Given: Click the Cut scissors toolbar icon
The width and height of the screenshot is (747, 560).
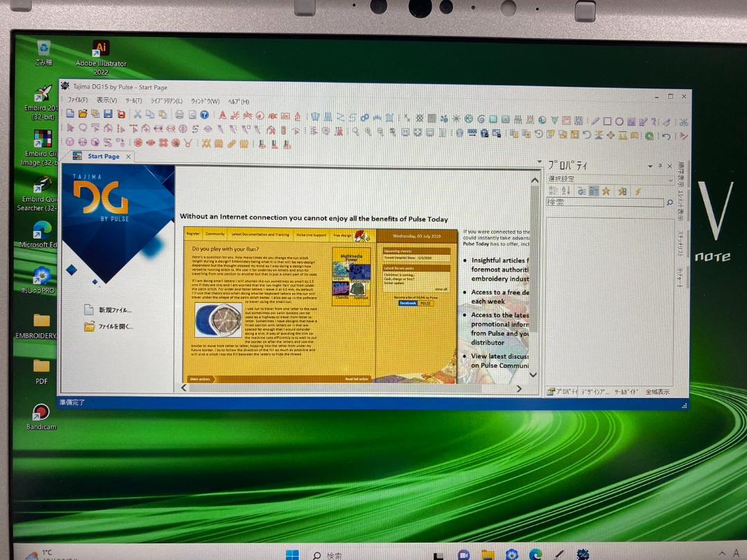Looking at the screenshot, I should tap(137, 114).
